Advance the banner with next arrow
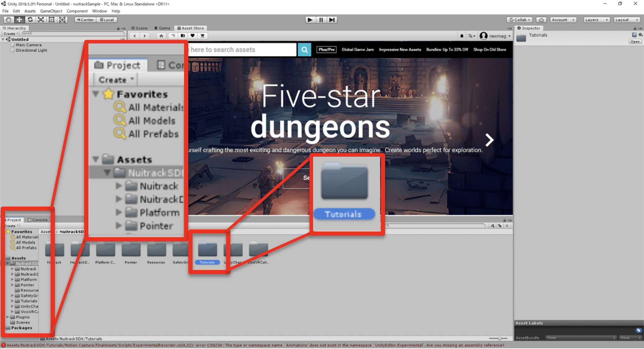Image resolution: width=644 pixels, height=349 pixels. 489,140
